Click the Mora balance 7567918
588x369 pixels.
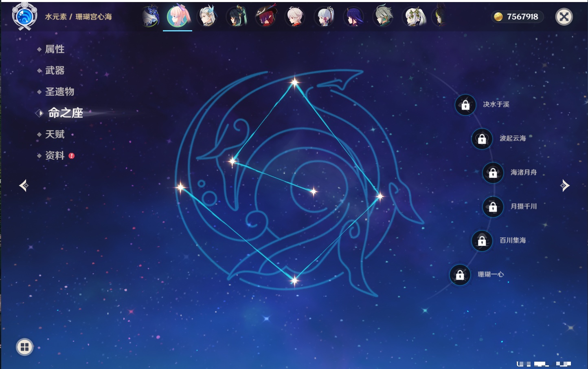[x=522, y=17]
